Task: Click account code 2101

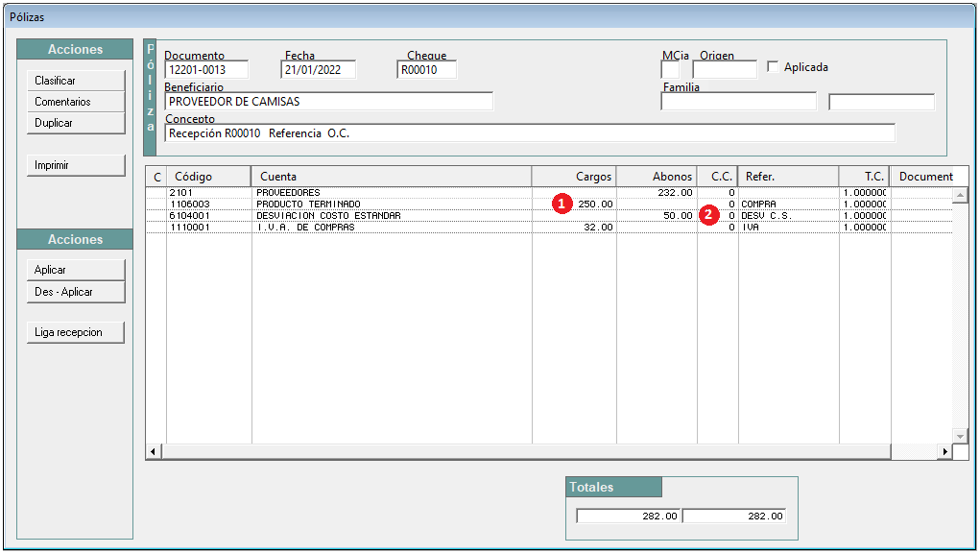Action: (181, 192)
